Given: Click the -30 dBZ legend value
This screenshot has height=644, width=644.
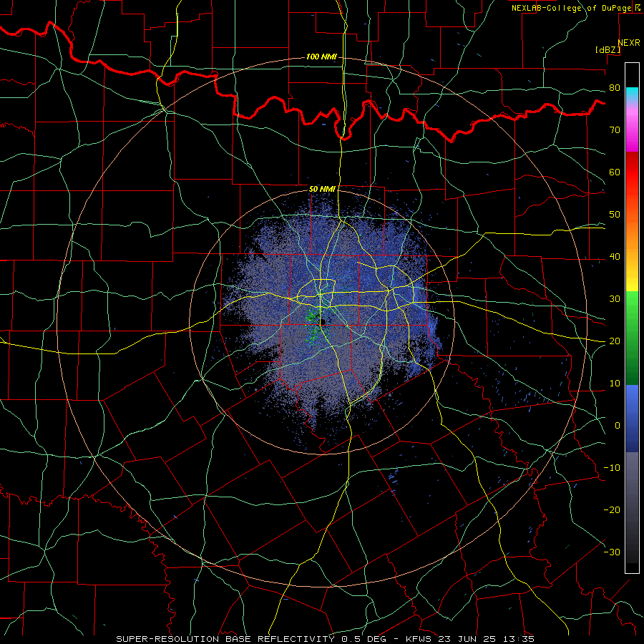Looking at the screenshot, I should pos(612,552).
